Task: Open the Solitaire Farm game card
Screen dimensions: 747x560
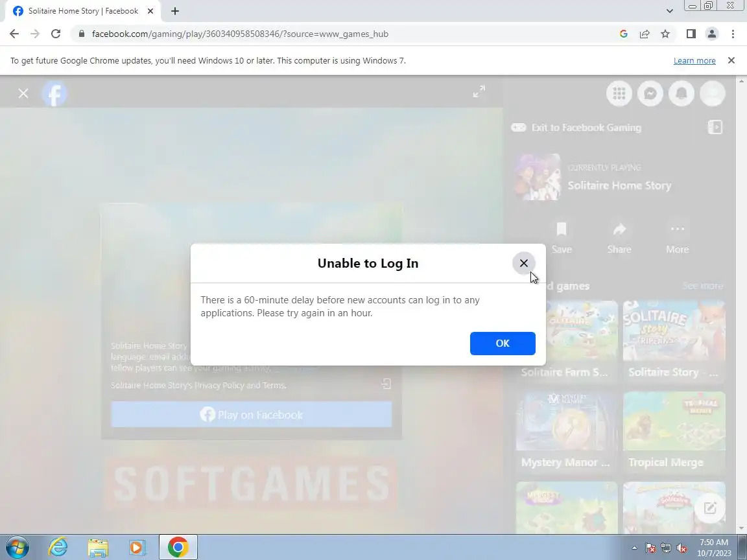Action: (567, 341)
